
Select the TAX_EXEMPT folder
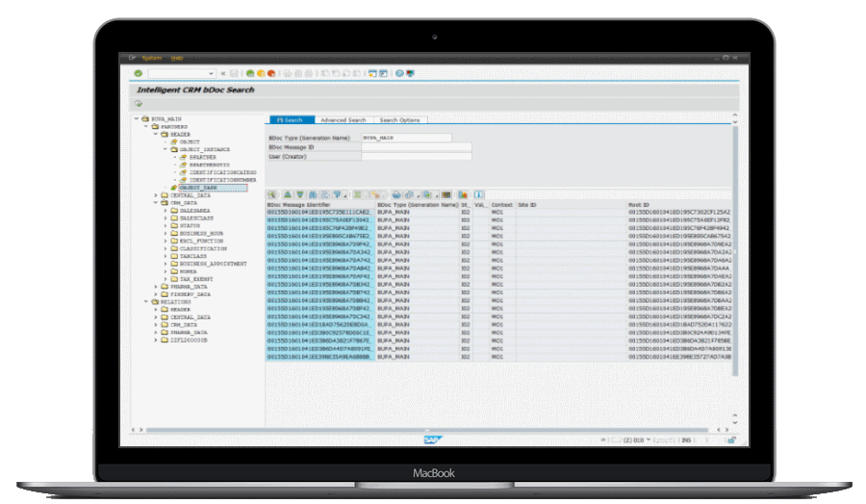196,279
